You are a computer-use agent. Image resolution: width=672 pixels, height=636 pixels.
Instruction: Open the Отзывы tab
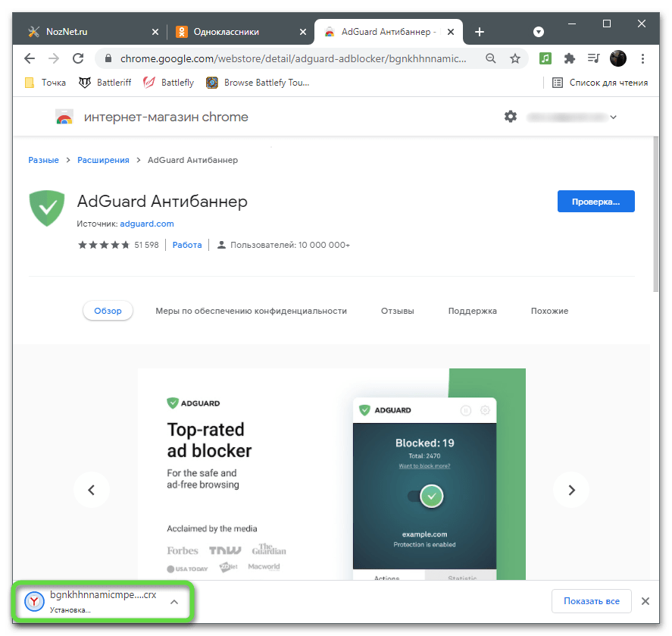point(397,311)
